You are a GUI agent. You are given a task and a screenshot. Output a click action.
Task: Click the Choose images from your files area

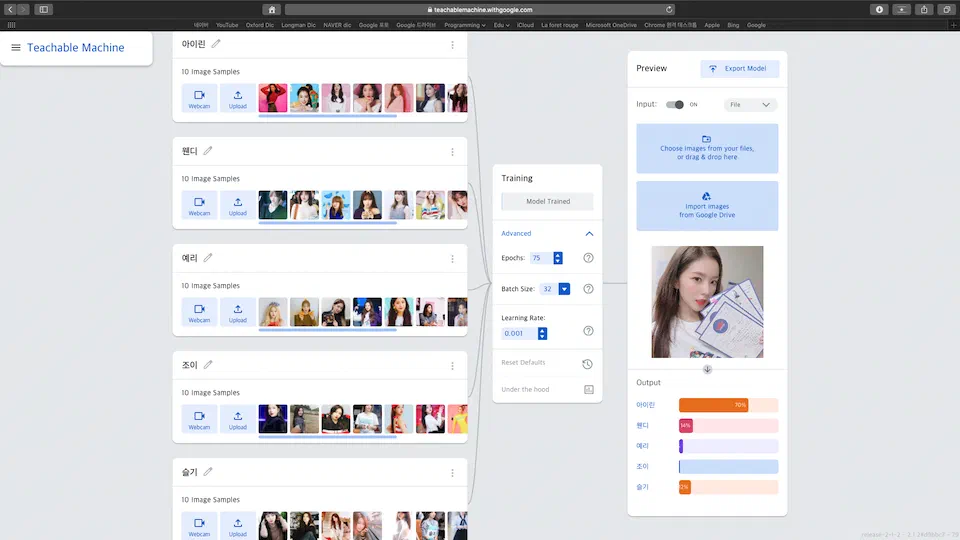(x=706, y=148)
